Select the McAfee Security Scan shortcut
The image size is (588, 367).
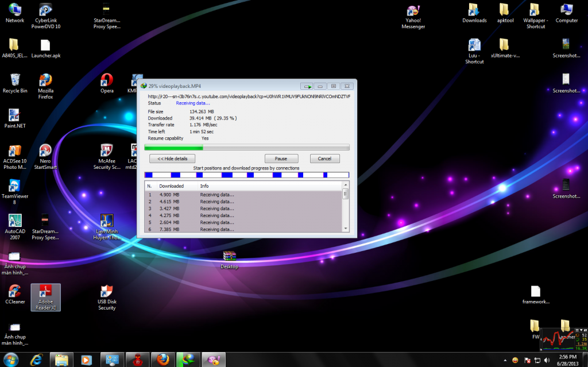[107, 157]
